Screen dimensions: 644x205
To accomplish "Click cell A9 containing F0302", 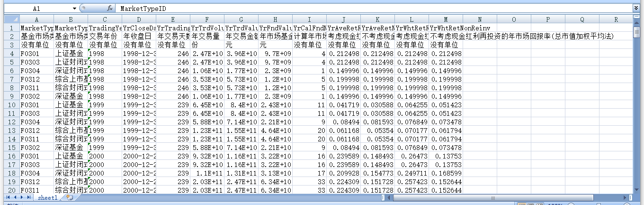I will (36, 96).
